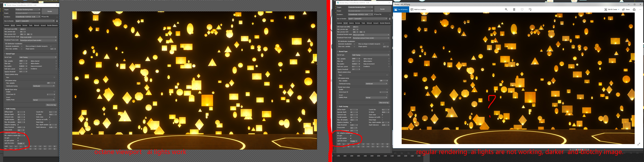Viewport: 644px width, 162px height.
Task: Toggle the lock icon beside View to Render
Action: [x=57, y=21]
